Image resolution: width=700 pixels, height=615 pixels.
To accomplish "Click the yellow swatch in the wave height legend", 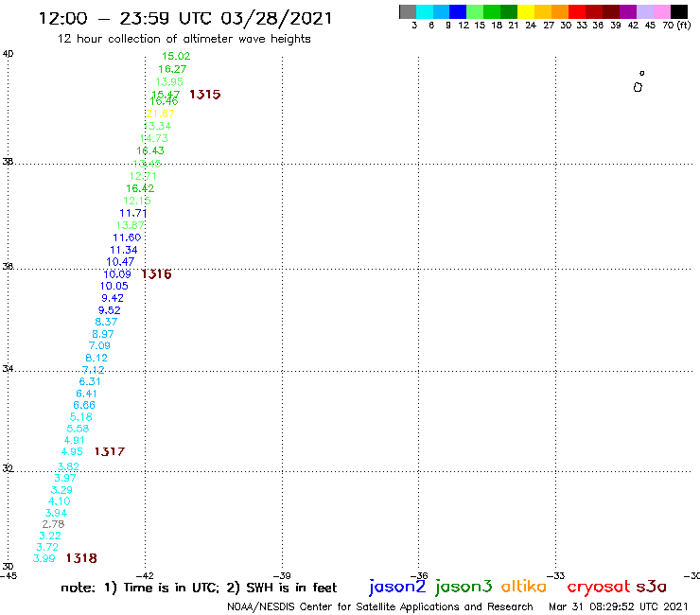I will click(526, 11).
